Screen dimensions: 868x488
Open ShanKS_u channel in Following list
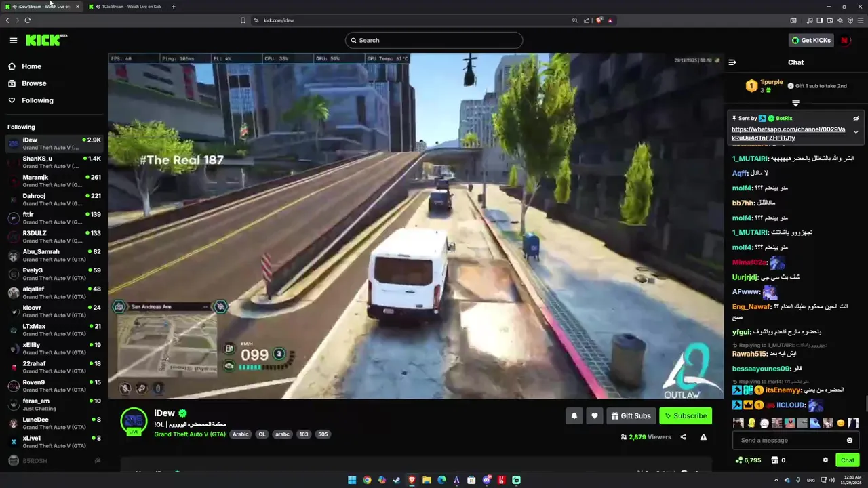[53, 162]
